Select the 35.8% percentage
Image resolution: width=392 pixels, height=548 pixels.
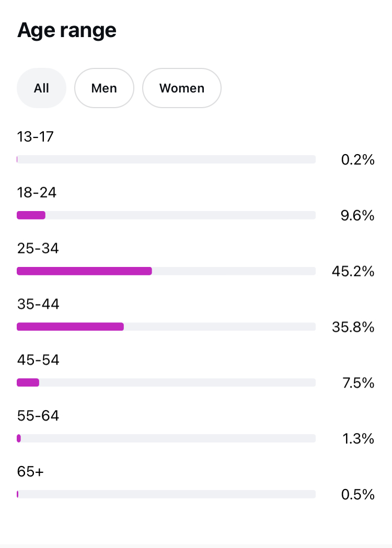(353, 328)
